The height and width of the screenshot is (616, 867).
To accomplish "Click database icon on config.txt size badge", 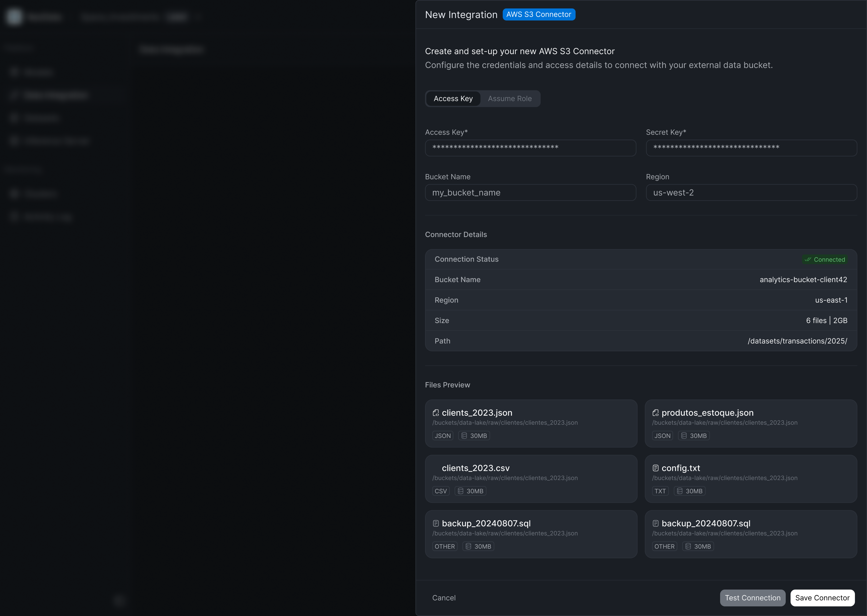I will pos(680,491).
